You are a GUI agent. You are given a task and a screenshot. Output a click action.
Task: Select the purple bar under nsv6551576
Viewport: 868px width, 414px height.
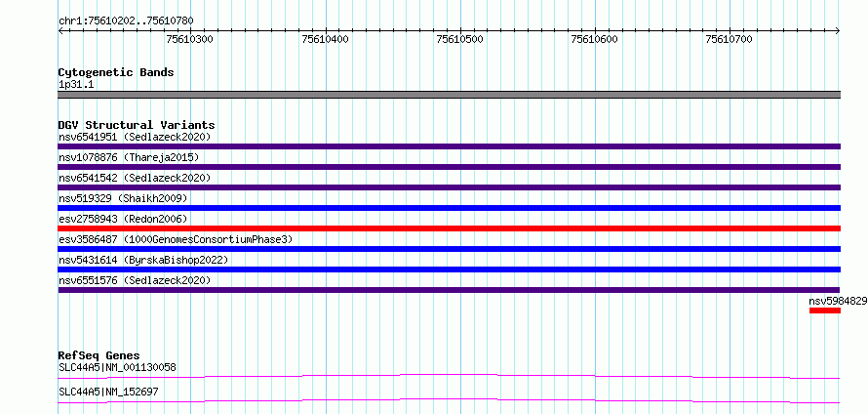[x=449, y=290]
